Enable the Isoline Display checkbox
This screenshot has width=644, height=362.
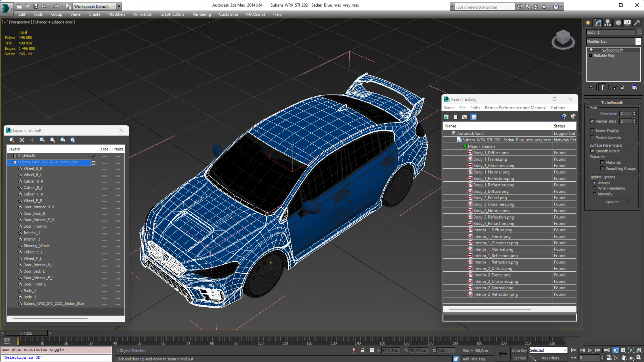[592, 131]
